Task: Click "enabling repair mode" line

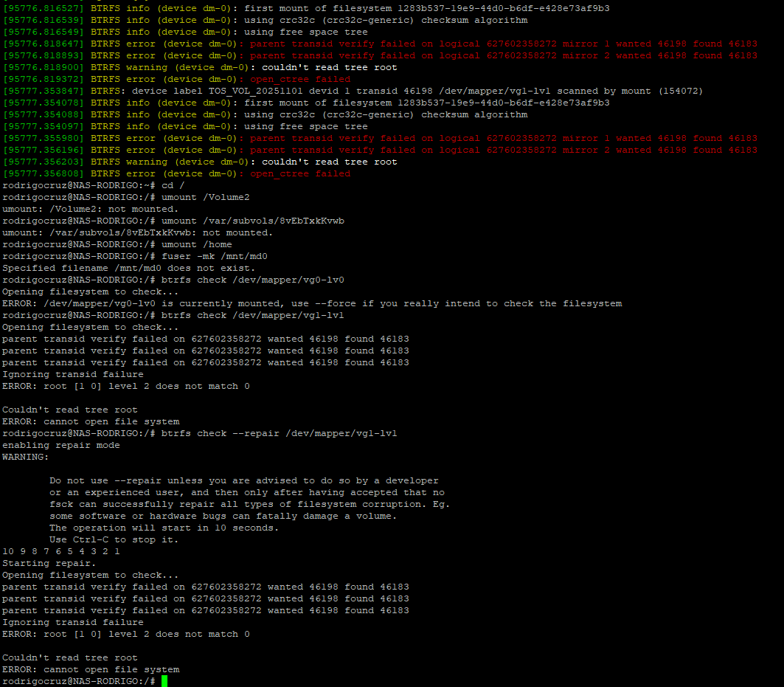Action: click(61, 445)
